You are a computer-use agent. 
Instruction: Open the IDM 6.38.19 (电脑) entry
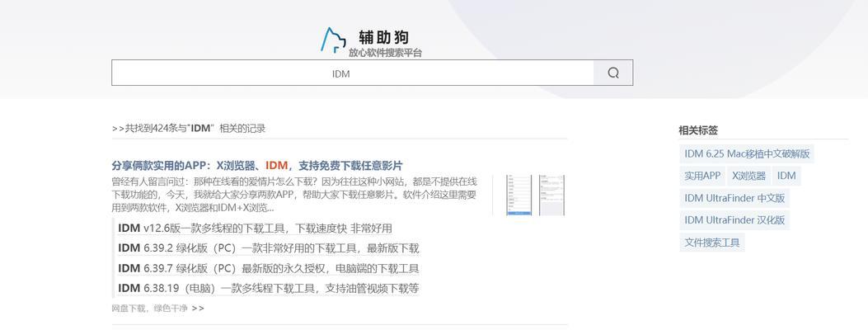(x=268, y=288)
